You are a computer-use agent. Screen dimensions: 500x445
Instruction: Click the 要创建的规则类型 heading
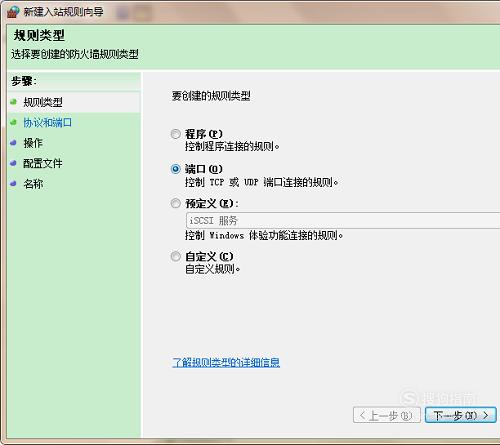click(211, 96)
